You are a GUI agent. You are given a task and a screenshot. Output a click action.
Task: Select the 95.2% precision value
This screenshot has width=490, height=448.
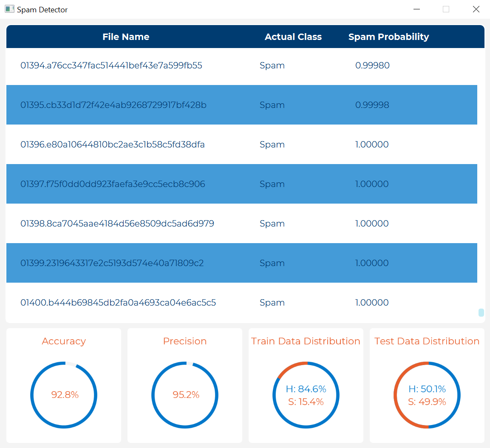coord(185,395)
